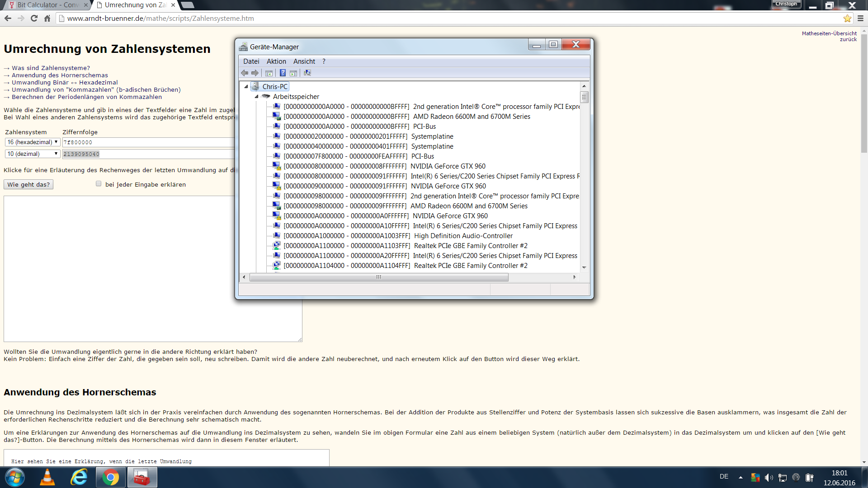Click the horizontal scrollbar in Geräte-Manager
The width and height of the screenshot is (868, 488).
pyautogui.click(x=379, y=277)
